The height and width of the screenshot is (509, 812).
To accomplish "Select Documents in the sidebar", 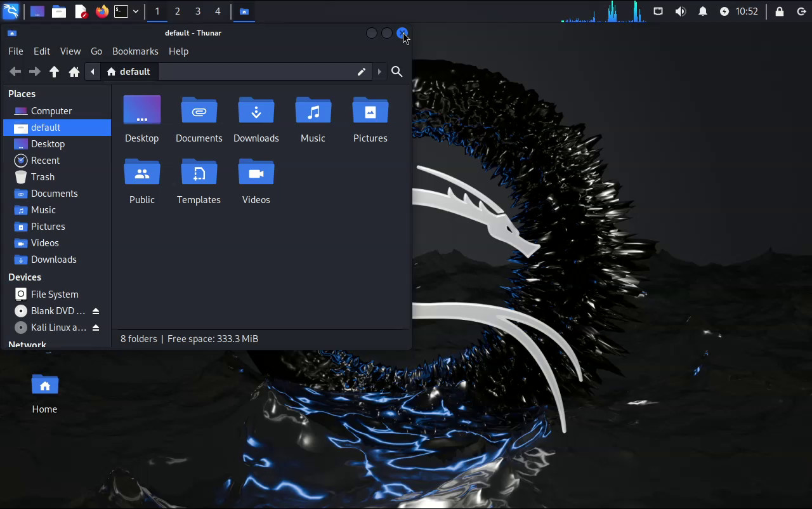I will point(57,194).
